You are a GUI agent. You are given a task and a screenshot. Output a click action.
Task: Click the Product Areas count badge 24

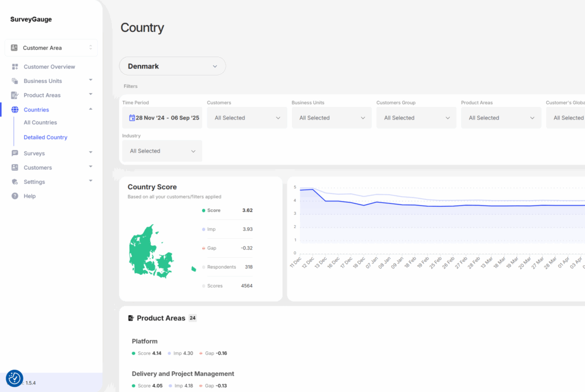[x=193, y=318]
